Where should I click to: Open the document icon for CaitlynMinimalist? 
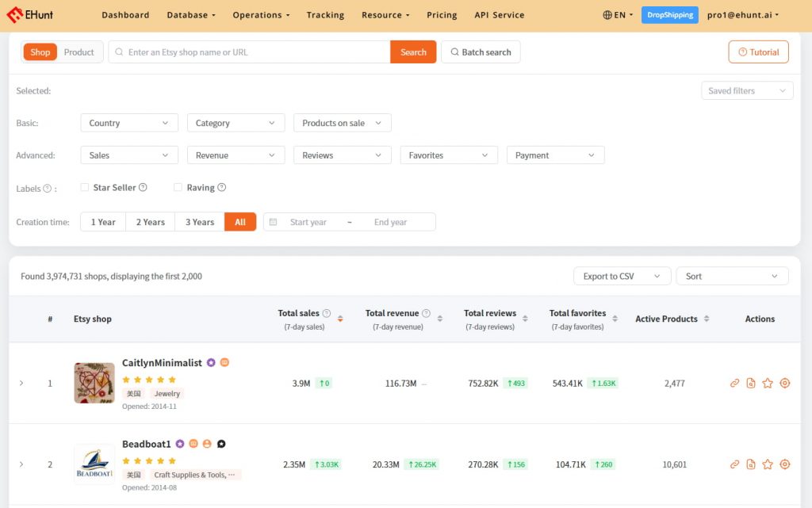751,384
